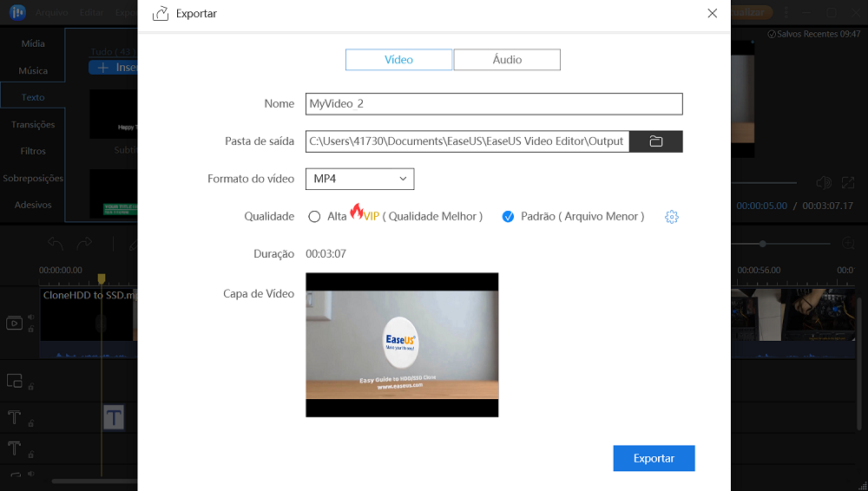
Task: Open the Editar menu in main window
Action: [91, 12]
